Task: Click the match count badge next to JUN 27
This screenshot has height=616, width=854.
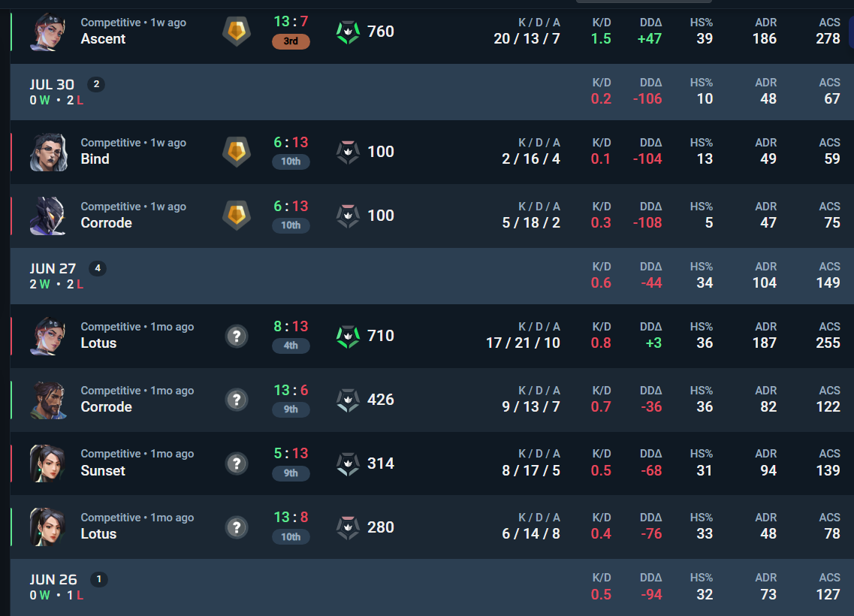Action: (98, 268)
